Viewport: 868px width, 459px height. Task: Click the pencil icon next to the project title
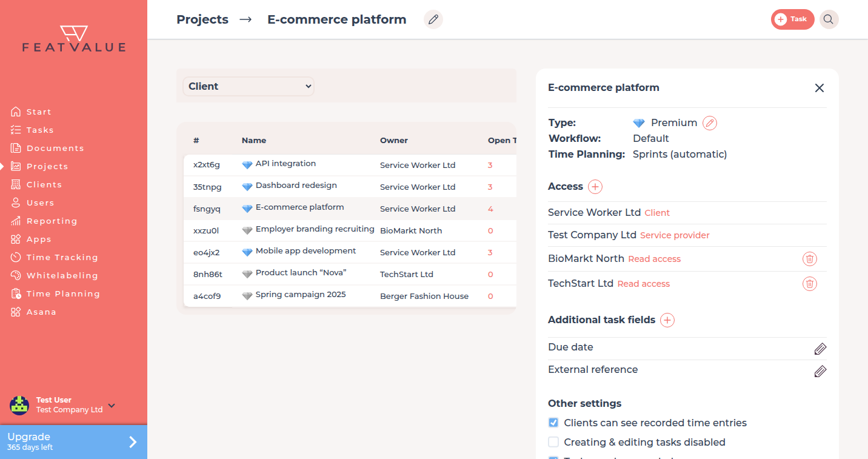pyautogui.click(x=433, y=19)
